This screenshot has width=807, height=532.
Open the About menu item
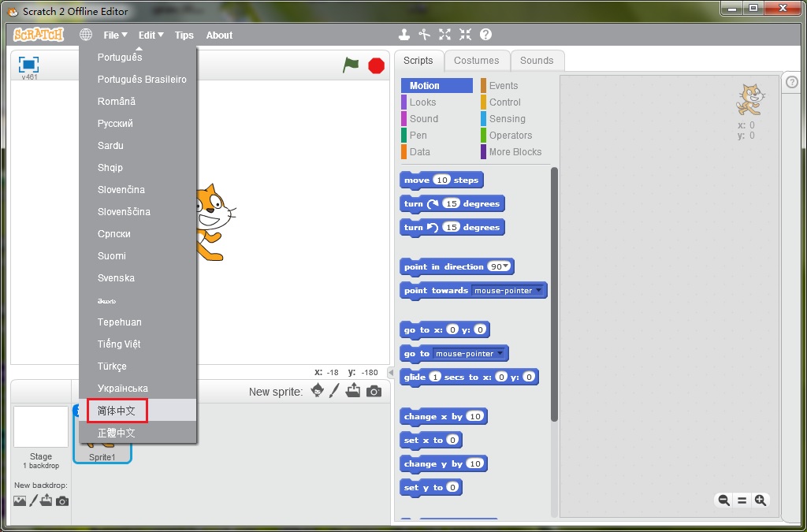point(219,35)
